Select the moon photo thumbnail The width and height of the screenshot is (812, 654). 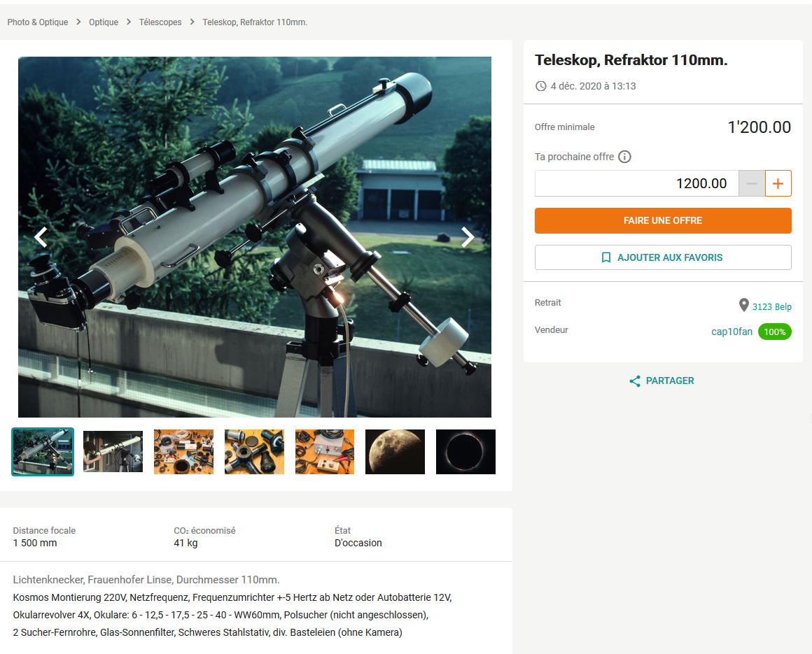coord(395,452)
